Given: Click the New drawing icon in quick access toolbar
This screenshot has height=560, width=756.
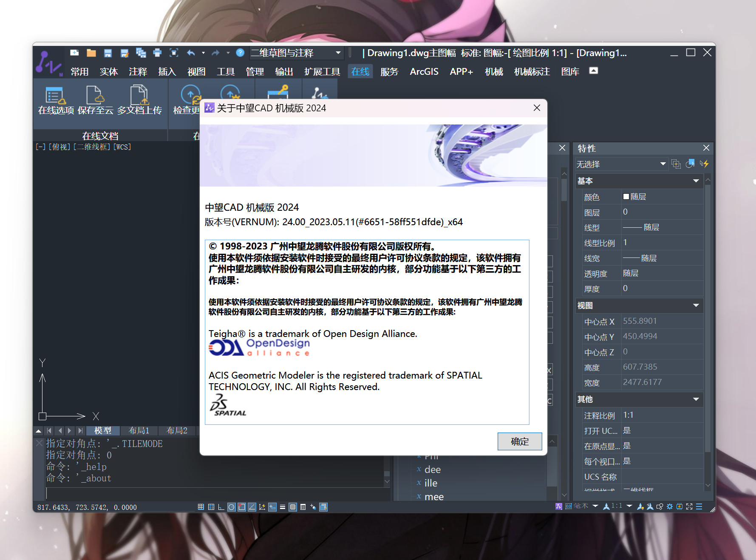Looking at the screenshot, I should (74, 53).
